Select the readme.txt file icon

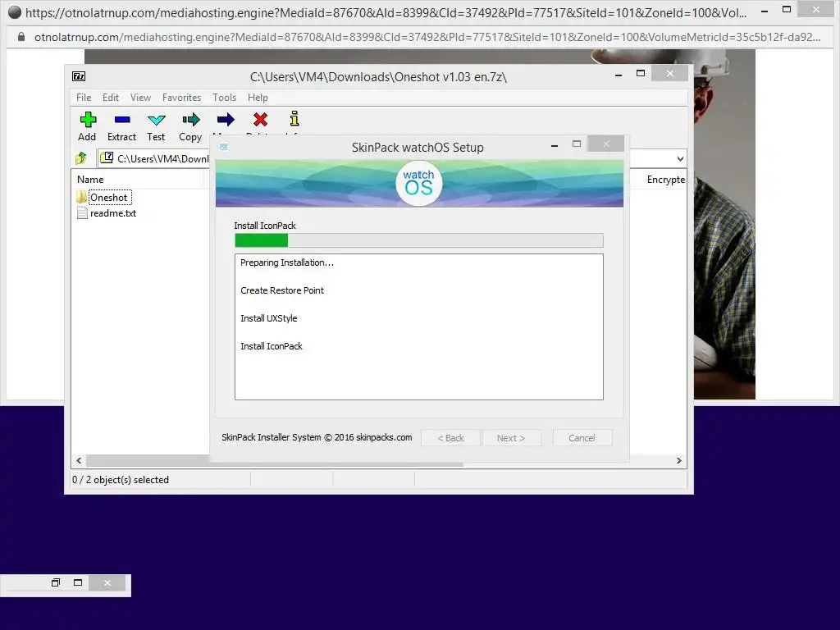pyautogui.click(x=82, y=213)
